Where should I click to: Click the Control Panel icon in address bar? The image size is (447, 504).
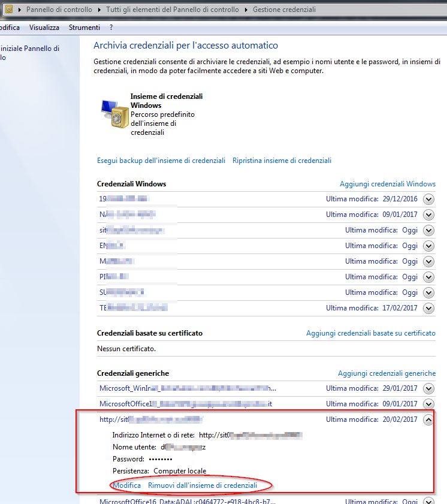[9, 10]
